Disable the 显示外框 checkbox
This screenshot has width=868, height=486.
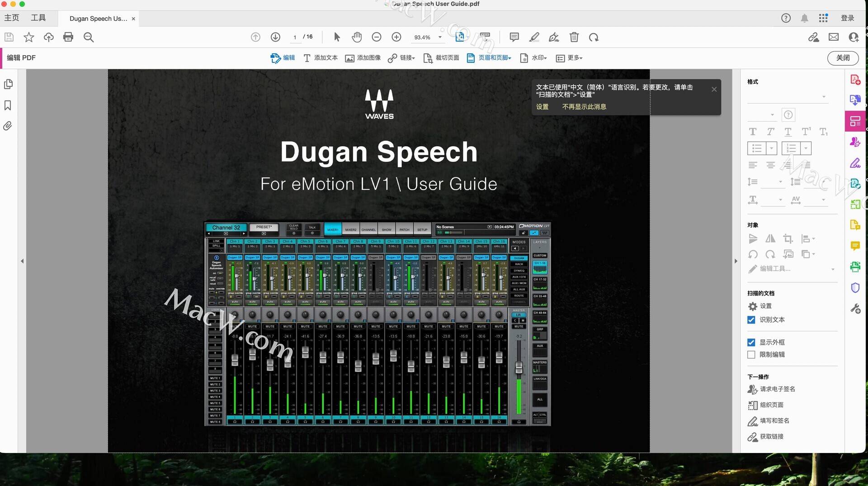pos(751,343)
